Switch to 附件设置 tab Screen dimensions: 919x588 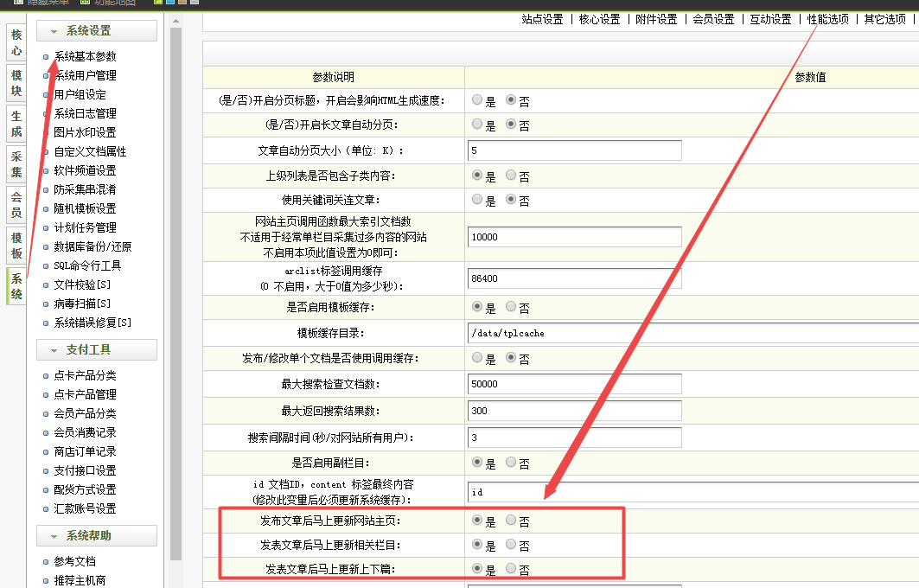[656, 19]
